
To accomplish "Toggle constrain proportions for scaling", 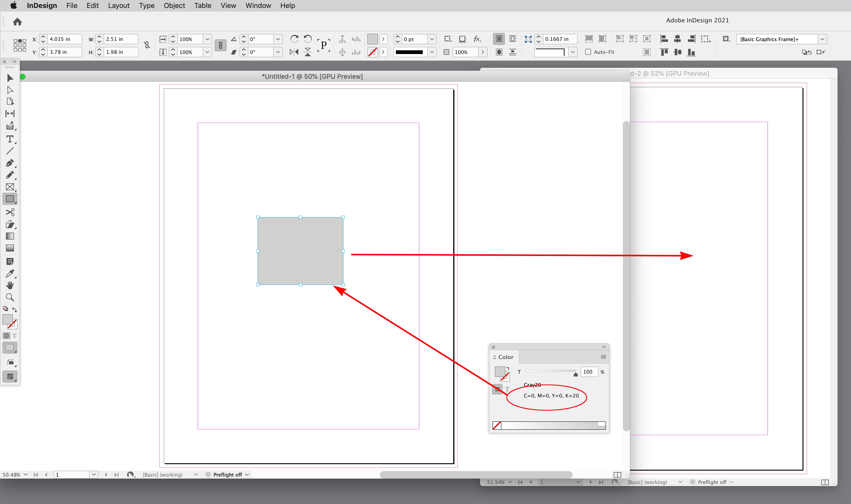I will (220, 45).
